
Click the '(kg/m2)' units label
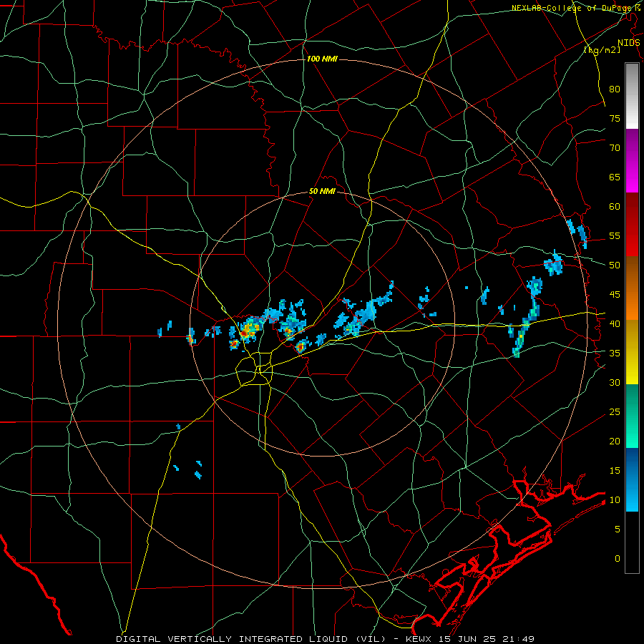[x=602, y=50]
